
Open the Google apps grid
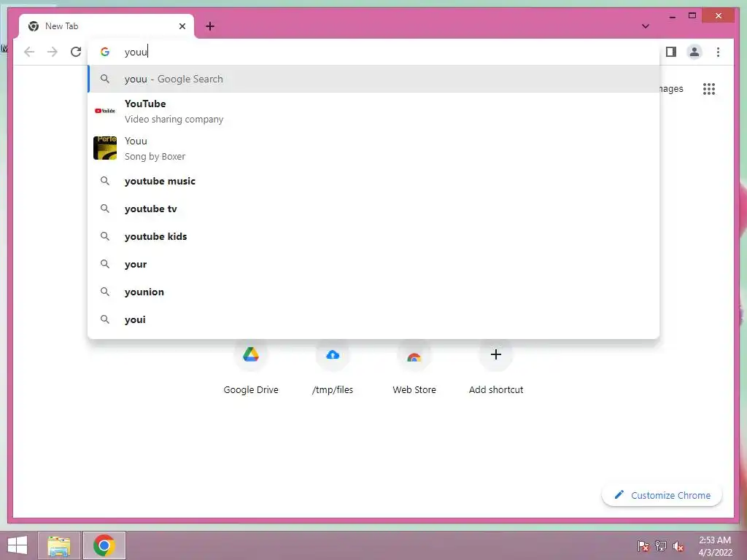[709, 88]
